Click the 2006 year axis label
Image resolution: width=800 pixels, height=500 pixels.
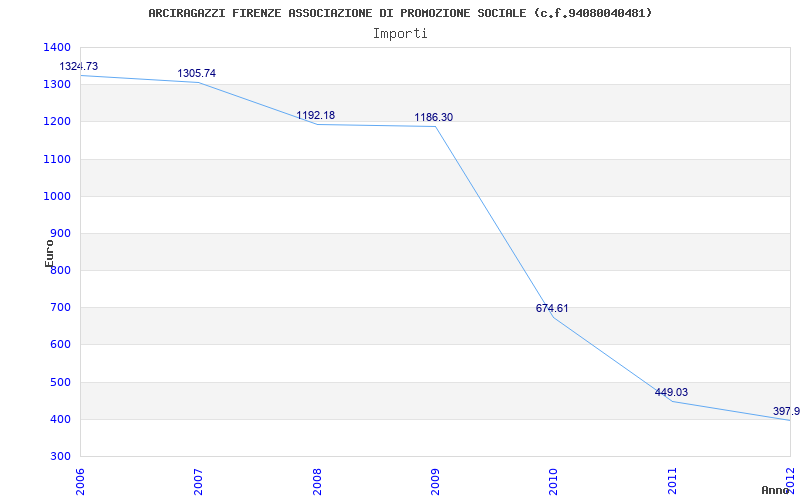80,481
